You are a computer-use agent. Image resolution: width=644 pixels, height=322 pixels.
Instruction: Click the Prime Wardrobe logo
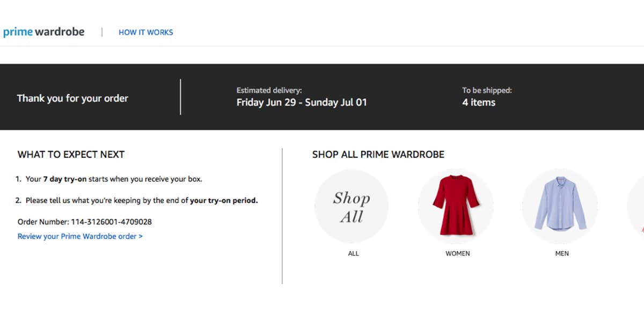(x=44, y=32)
